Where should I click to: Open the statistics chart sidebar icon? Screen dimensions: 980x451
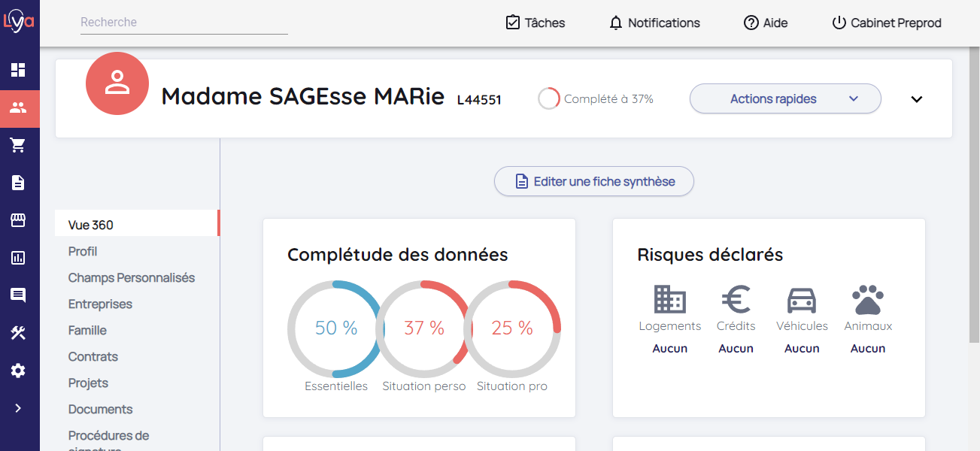tap(18, 258)
